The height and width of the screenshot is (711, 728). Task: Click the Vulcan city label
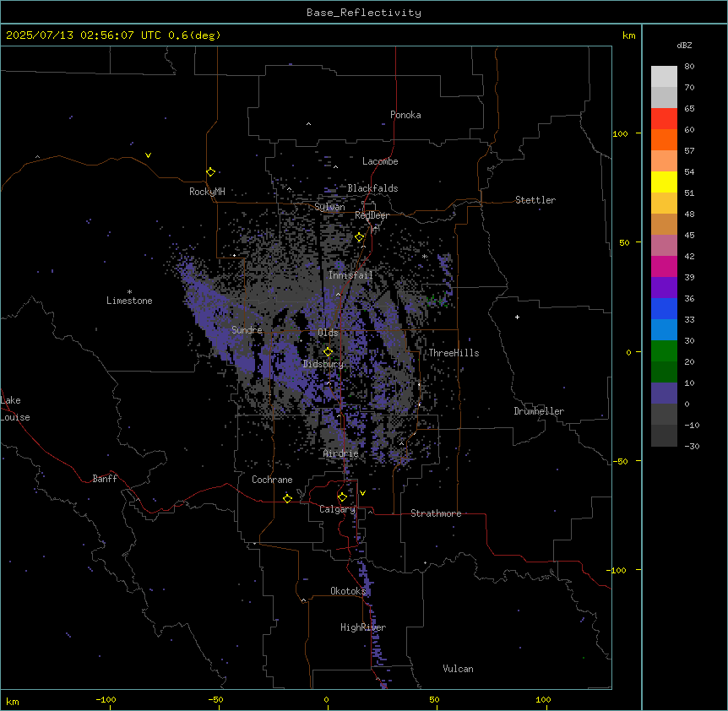pyautogui.click(x=459, y=669)
